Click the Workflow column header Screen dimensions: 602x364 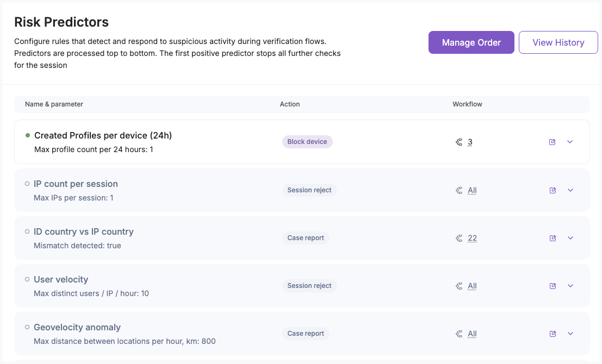pyautogui.click(x=467, y=104)
